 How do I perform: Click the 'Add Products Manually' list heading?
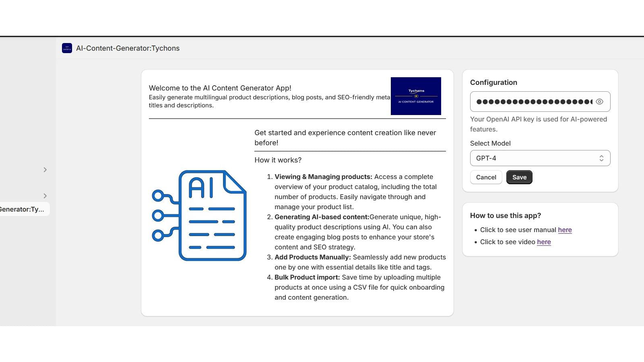click(x=313, y=257)
